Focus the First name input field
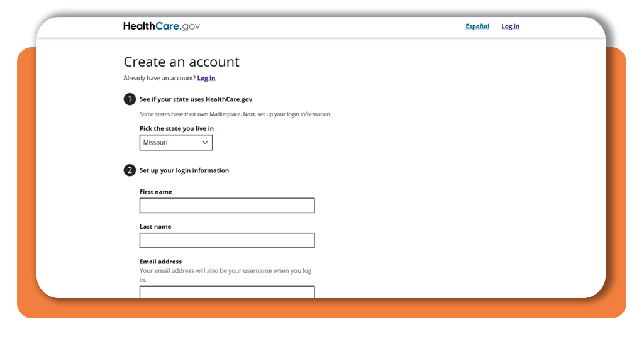Screen dimensions: 644x337 (227, 205)
